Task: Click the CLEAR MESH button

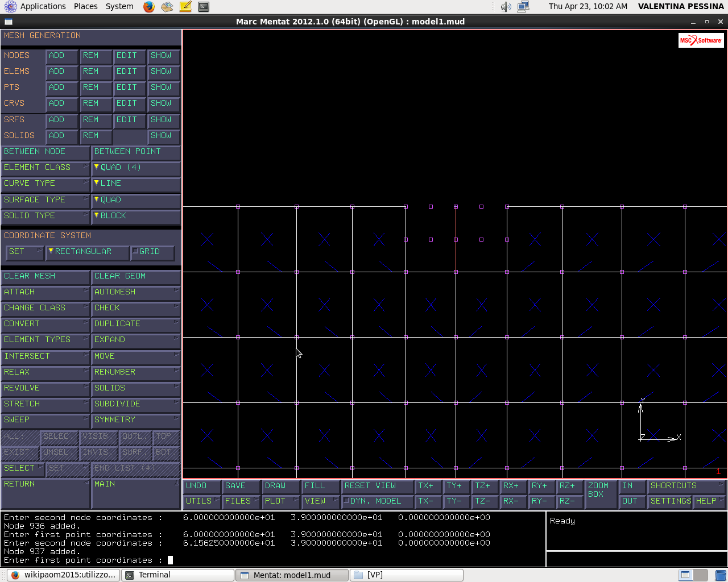Action: (45, 276)
